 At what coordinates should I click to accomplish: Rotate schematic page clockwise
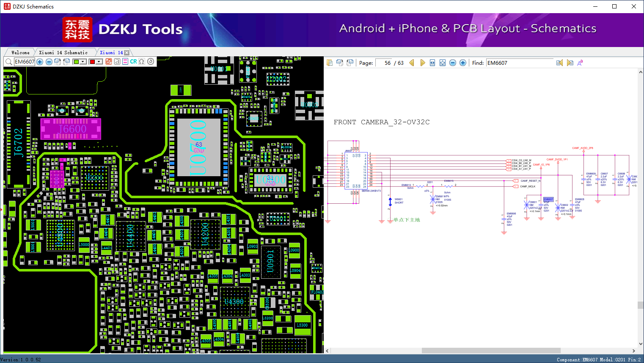coord(340,63)
